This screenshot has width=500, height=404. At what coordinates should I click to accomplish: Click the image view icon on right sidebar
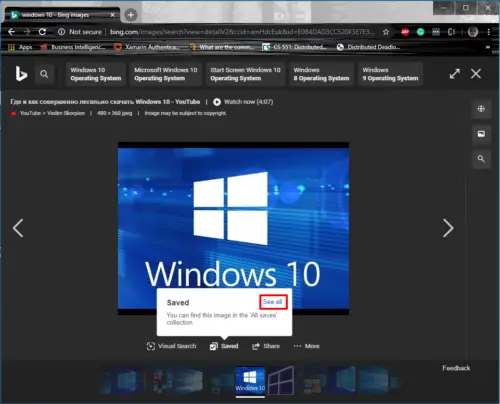pos(481,134)
